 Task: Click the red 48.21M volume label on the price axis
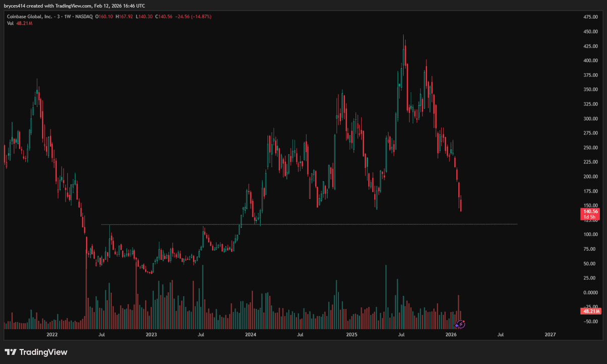pos(591,311)
